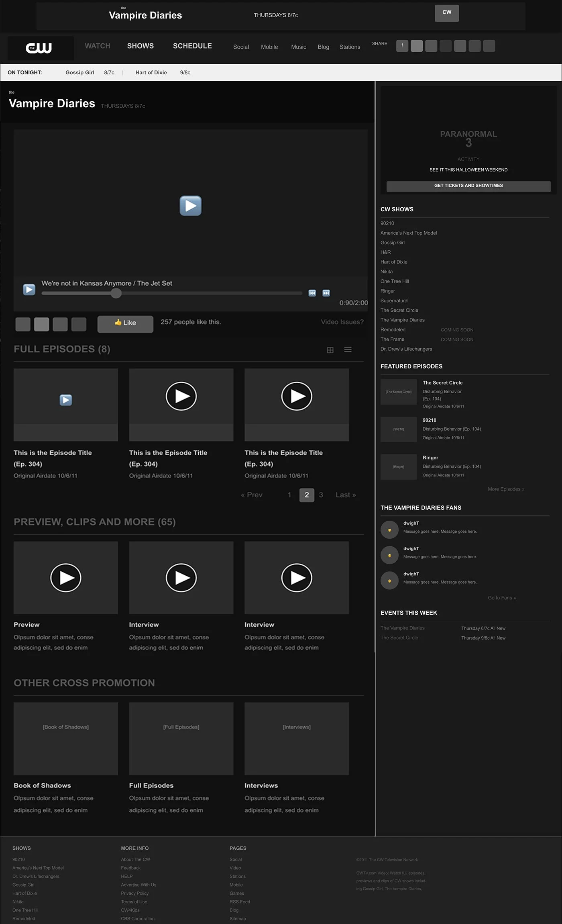Click the CW badge in top banner

pyautogui.click(x=447, y=13)
